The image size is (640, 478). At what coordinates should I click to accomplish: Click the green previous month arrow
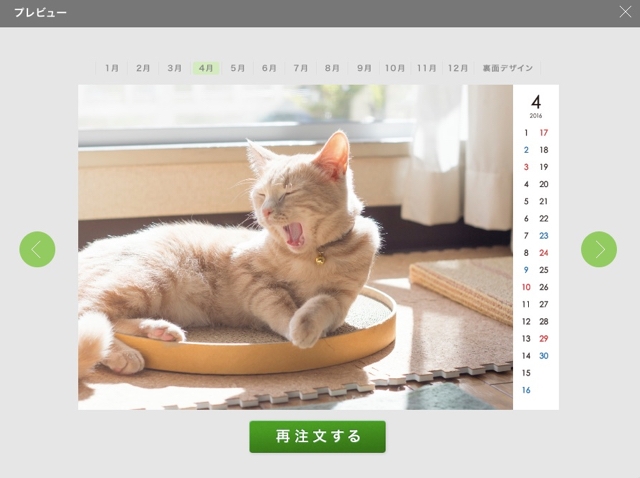pos(37,249)
